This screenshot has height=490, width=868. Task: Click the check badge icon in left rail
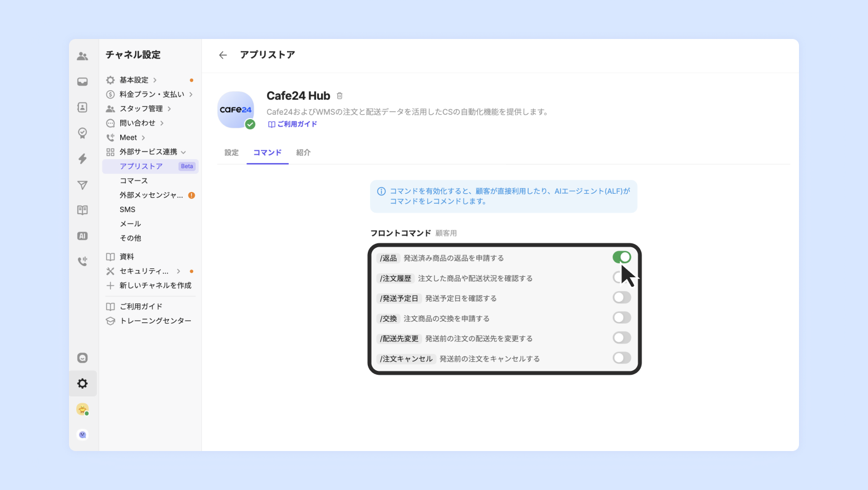click(x=82, y=133)
